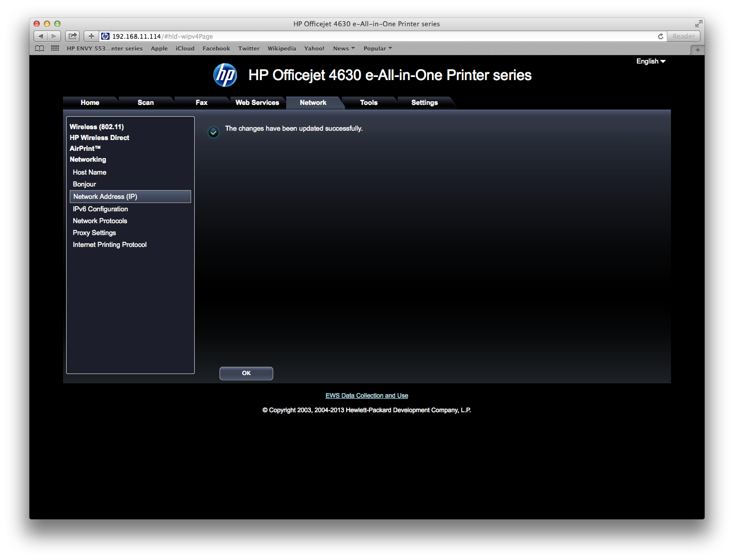Viewport: 734px width, 560px height.
Task: Toggle full screen arrows icon
Action: coord(698,24)
